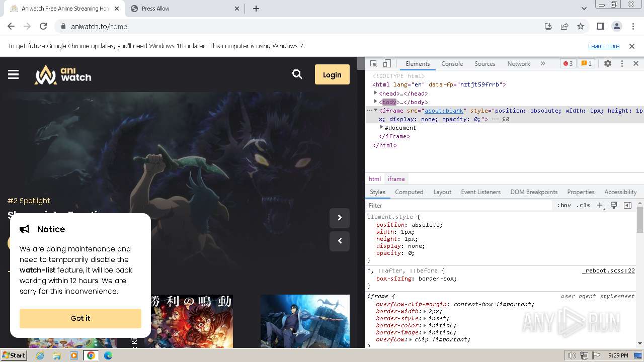Click the red errors counter badge

coord(568,64)
